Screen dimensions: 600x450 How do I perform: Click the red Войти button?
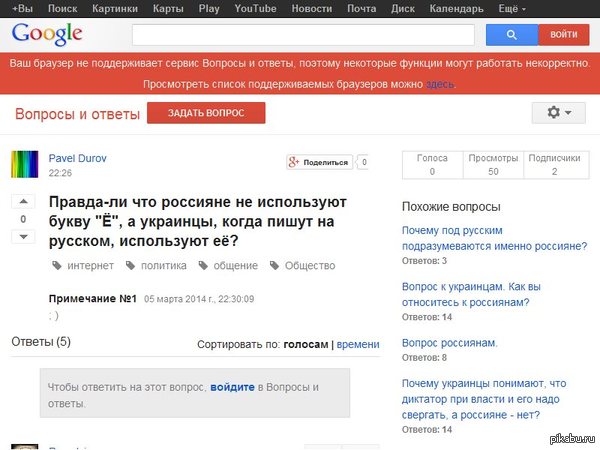tap(564, 35)
